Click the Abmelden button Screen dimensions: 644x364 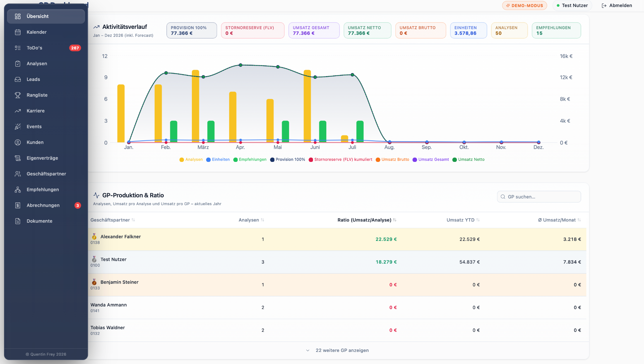coord(617,6)
